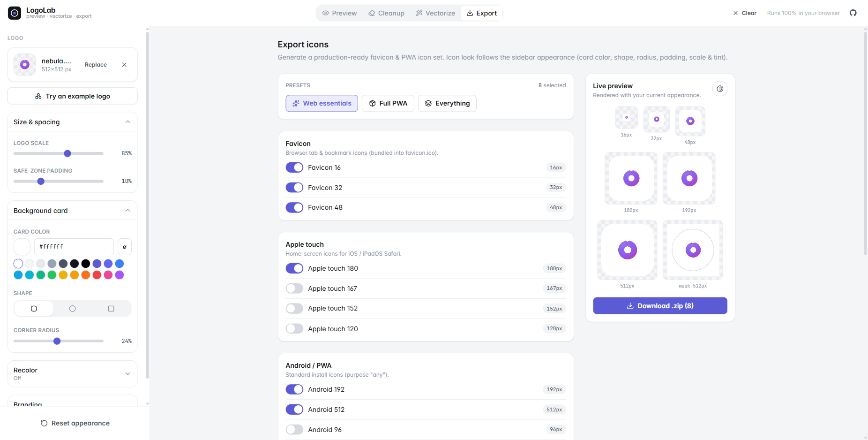This screenshot has height=440, width=868.
Task: Pick the black card color swatch
Action: [86, 264]
